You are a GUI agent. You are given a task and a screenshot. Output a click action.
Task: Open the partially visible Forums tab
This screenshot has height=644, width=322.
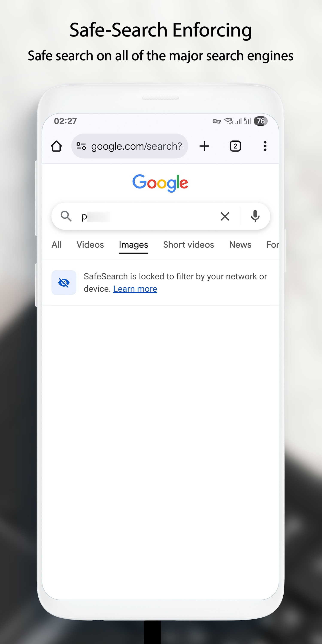click(x=272, y=245)
